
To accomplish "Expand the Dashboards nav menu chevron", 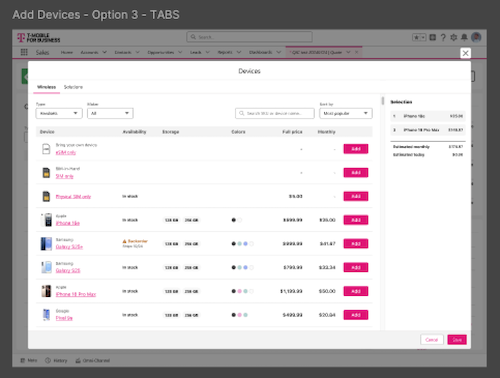I will tap(279, 52).
